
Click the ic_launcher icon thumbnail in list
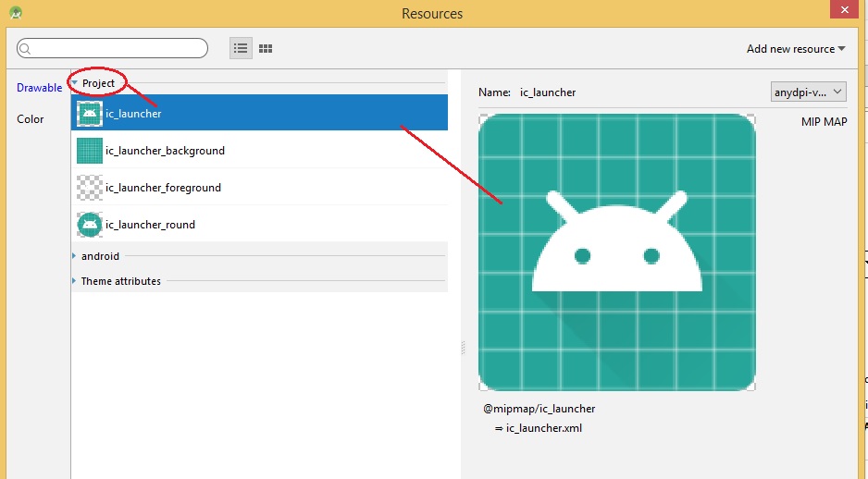89,114
